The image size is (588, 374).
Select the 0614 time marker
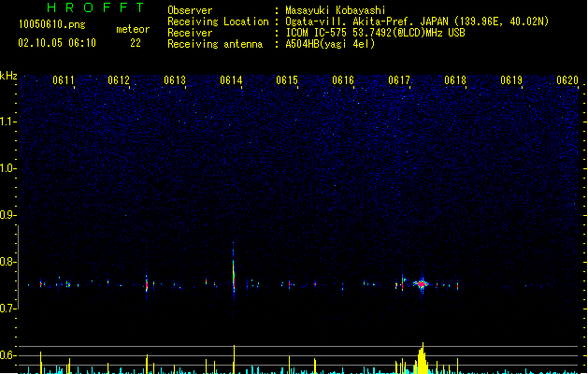click(231, 80)
